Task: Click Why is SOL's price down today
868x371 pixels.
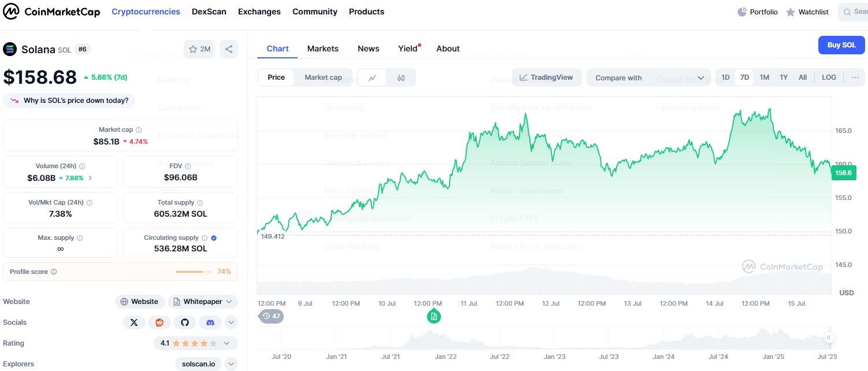Action: 69,101
